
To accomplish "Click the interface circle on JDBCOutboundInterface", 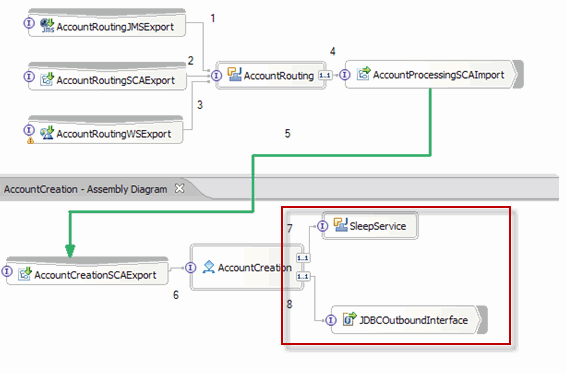I will click(x=331, y=320).
